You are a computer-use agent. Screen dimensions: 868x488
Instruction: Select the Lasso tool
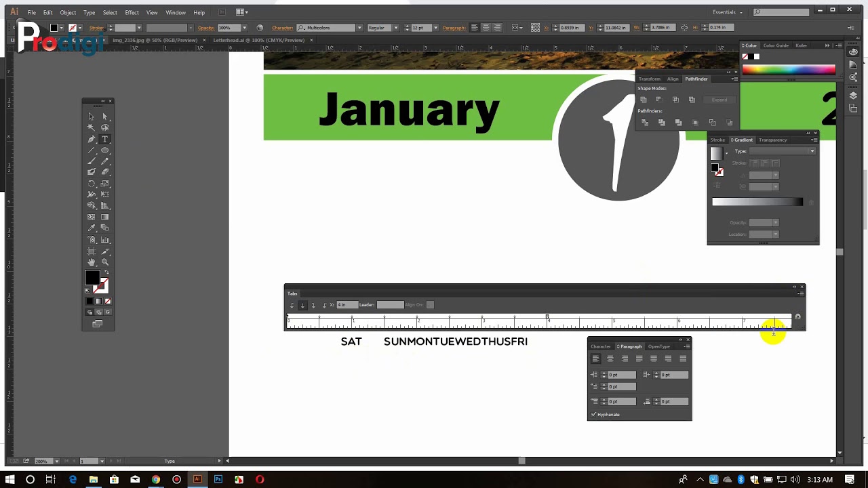coord(105,127)
